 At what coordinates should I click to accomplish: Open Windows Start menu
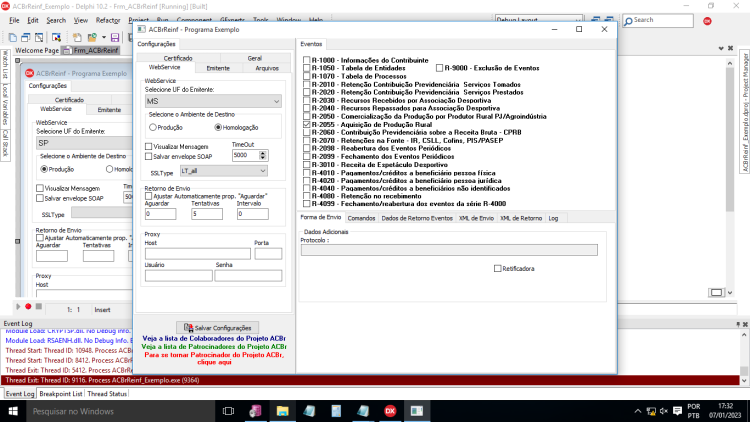pyautogui.click(x=13, y=411)
